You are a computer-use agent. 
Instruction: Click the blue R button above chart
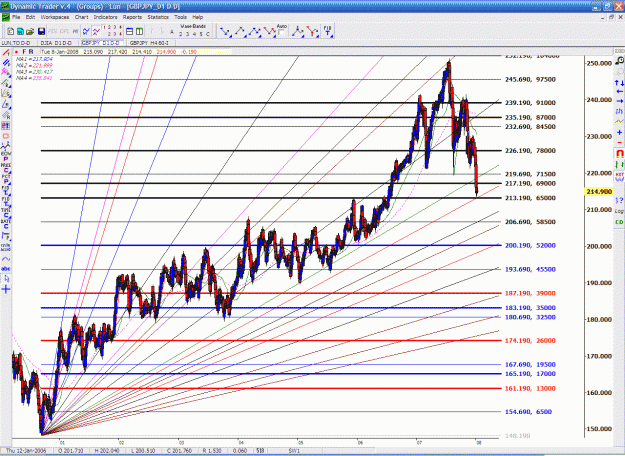31,52
